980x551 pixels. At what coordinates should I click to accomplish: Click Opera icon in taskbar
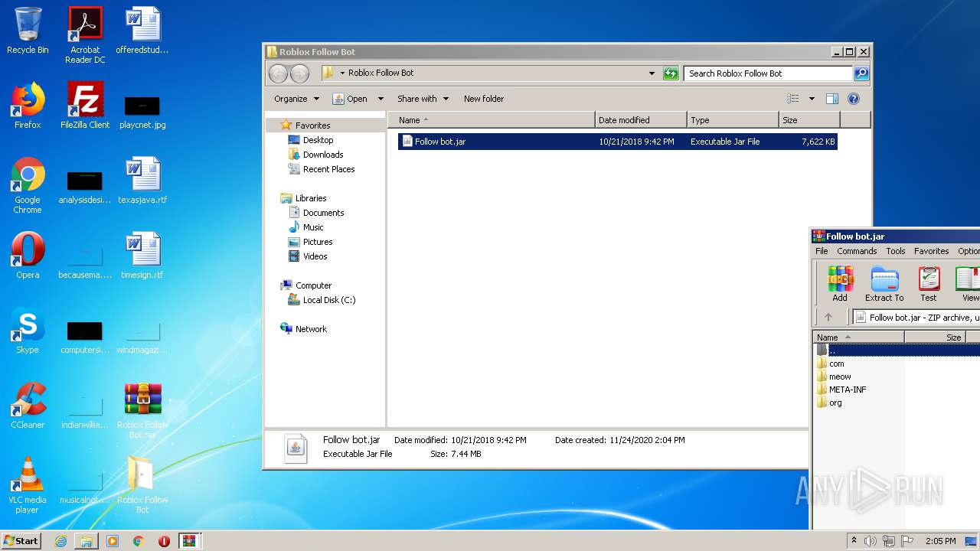[164, 541]
